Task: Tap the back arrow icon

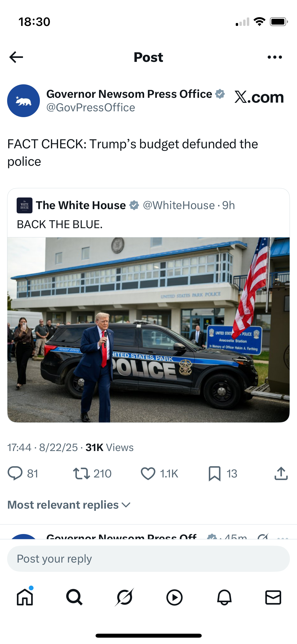Action: [x=16, y=57]
